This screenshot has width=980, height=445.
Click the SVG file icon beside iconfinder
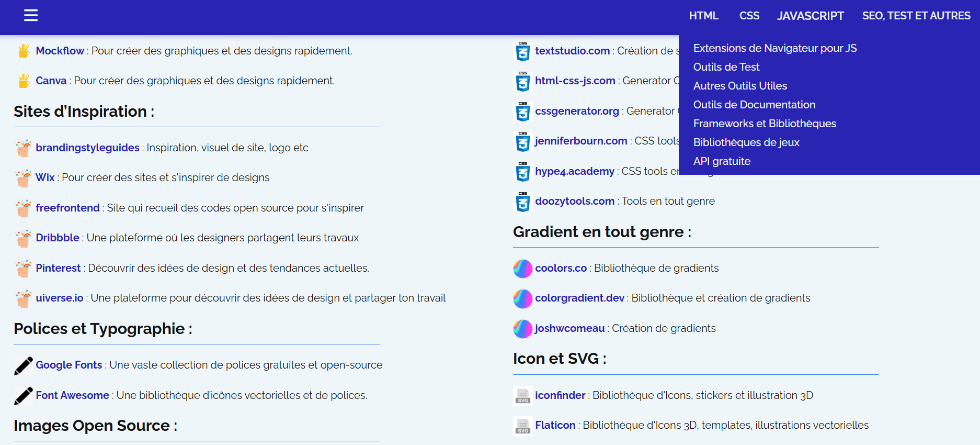523,396
